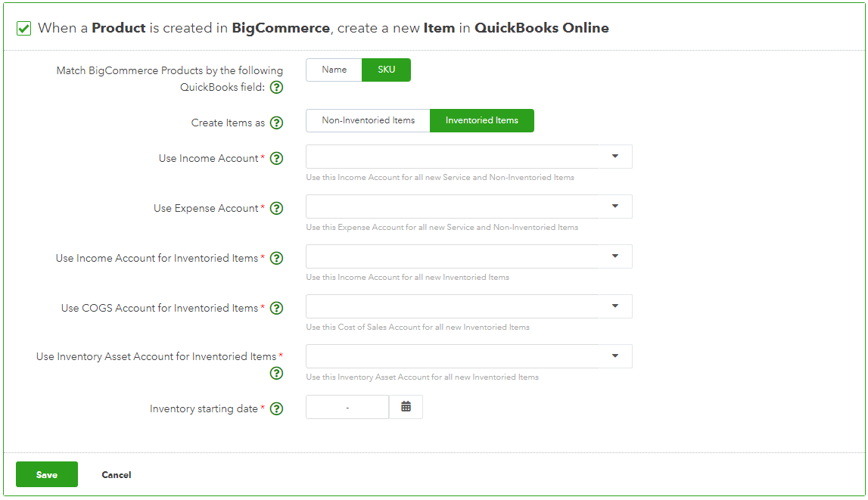The width and height of the screenshot is (868, 500).
Task: Choose Non-Inventoried Items option
Action: 368,120
